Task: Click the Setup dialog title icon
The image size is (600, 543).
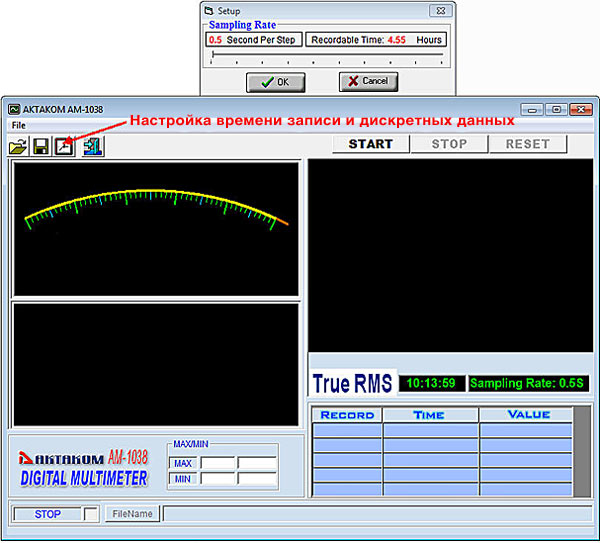Action: coord(209,11)
